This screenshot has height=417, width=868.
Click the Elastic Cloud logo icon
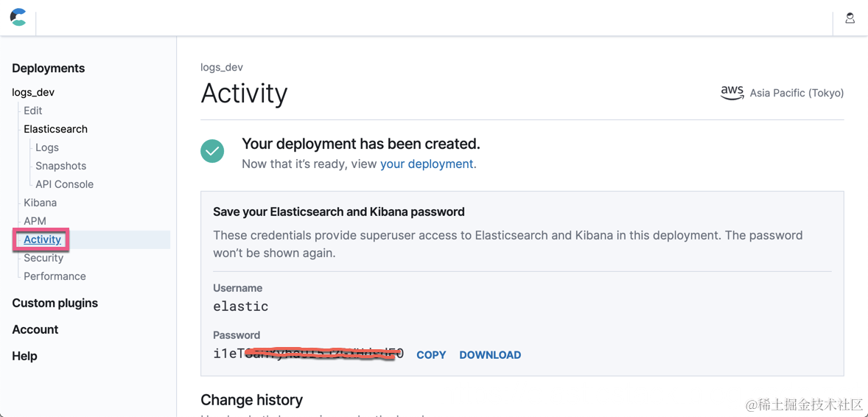pos(18,18)
